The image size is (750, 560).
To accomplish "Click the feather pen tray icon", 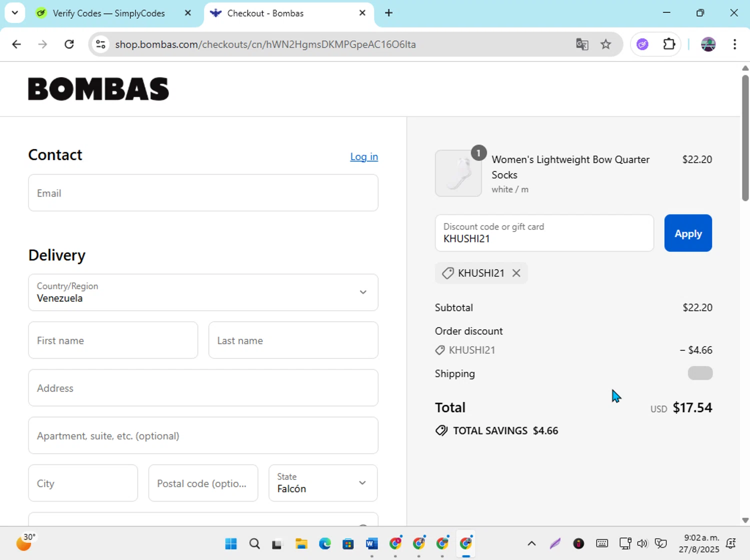I will 555,543.
